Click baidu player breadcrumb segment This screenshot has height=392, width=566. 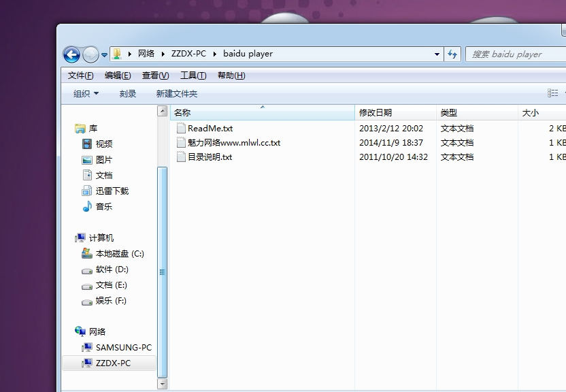click(248, 54)
